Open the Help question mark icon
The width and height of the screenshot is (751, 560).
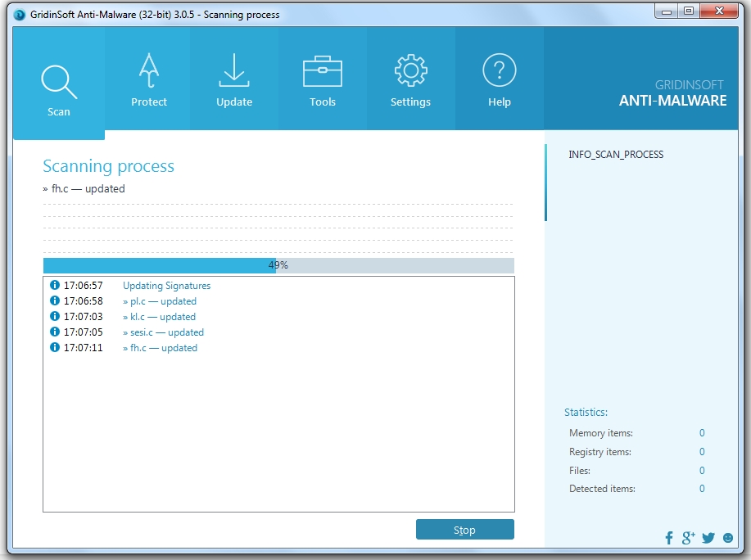point(499,70)
